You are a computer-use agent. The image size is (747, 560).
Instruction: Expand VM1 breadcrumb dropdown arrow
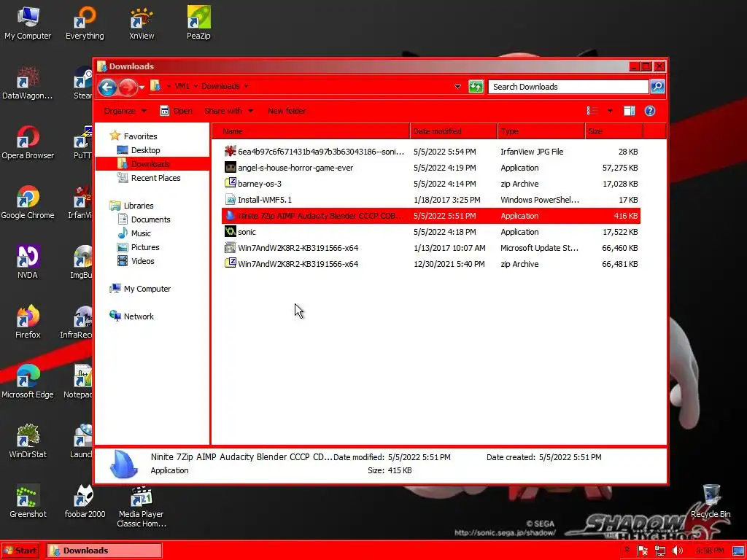click(x=196, y=86)
